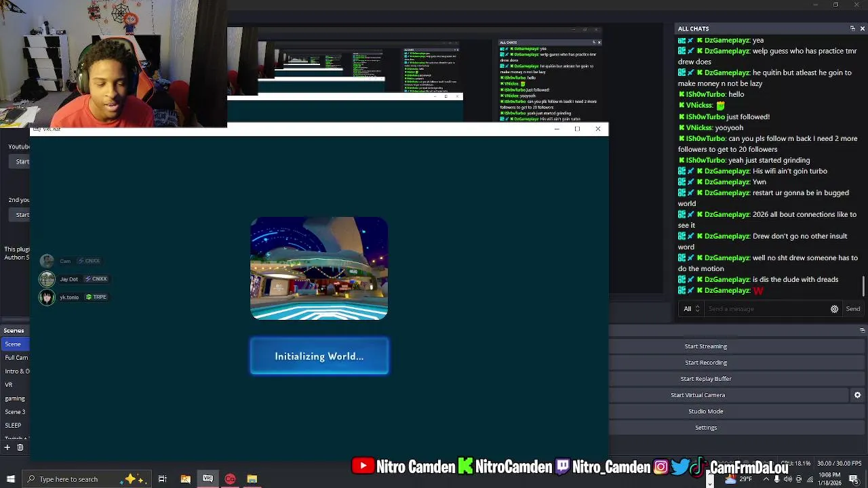Open the All chat filter dropdown

click(691, 309)
